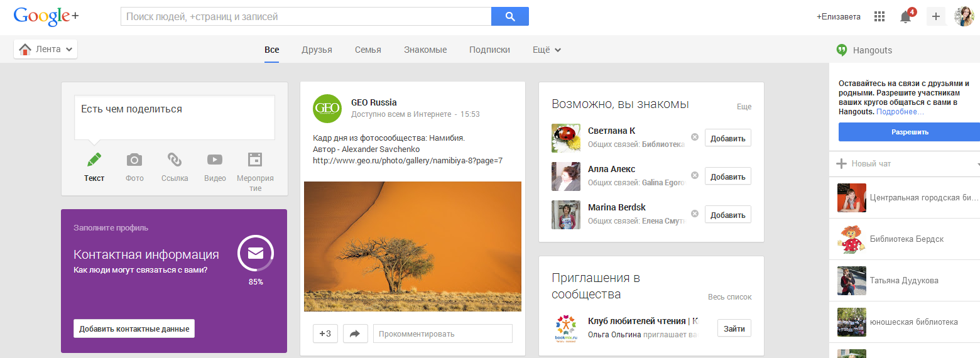This screenshot has width=980, height=358.
Task: Select the Мероприятие calendar icon
Action: pos(255,160)
